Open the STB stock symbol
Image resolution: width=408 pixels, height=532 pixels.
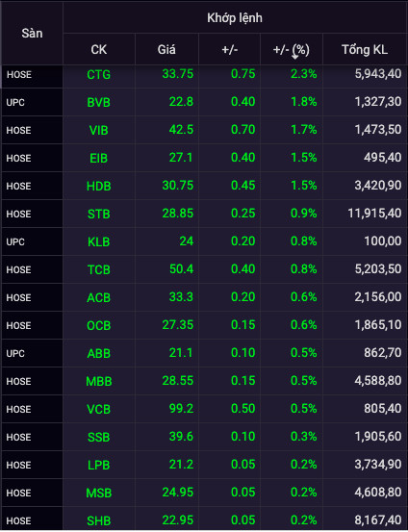[x=99, y=214]
